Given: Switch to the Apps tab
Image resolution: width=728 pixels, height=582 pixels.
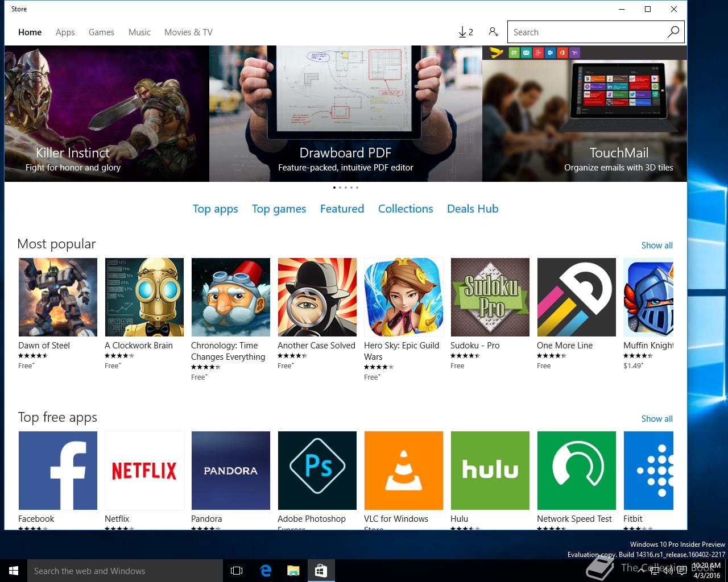Looking at the screenshot, I should click(x=65, y=32).
